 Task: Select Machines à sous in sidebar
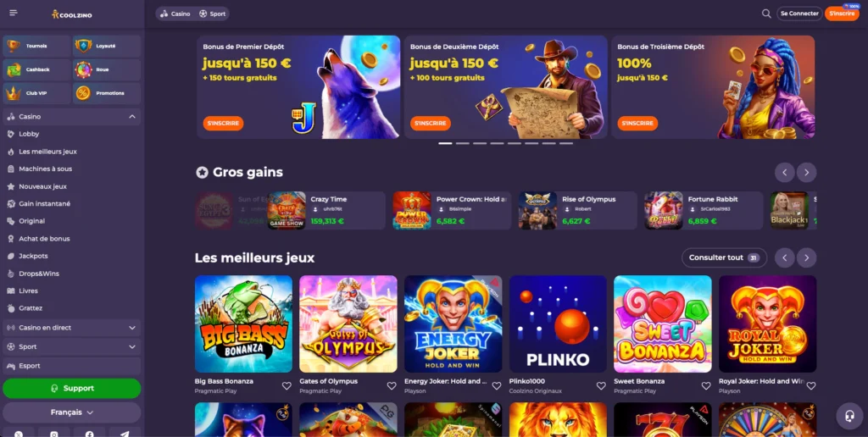point(46,169)
